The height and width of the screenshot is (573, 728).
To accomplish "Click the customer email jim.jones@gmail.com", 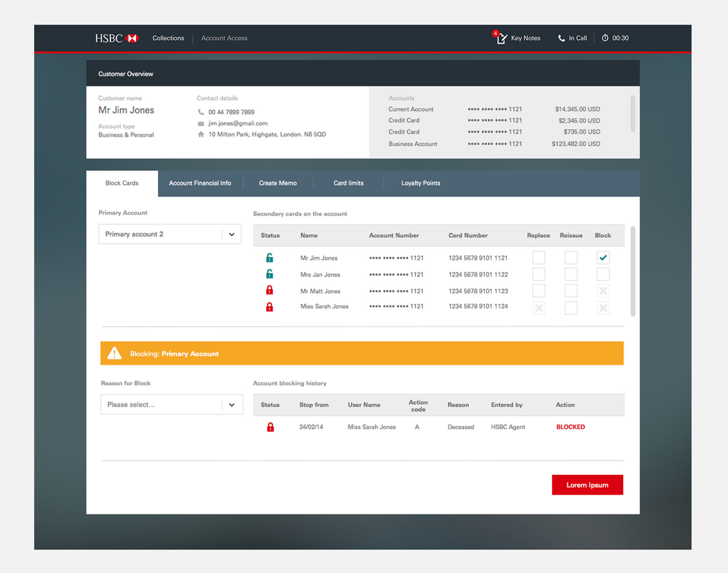I will click(238, 123).
